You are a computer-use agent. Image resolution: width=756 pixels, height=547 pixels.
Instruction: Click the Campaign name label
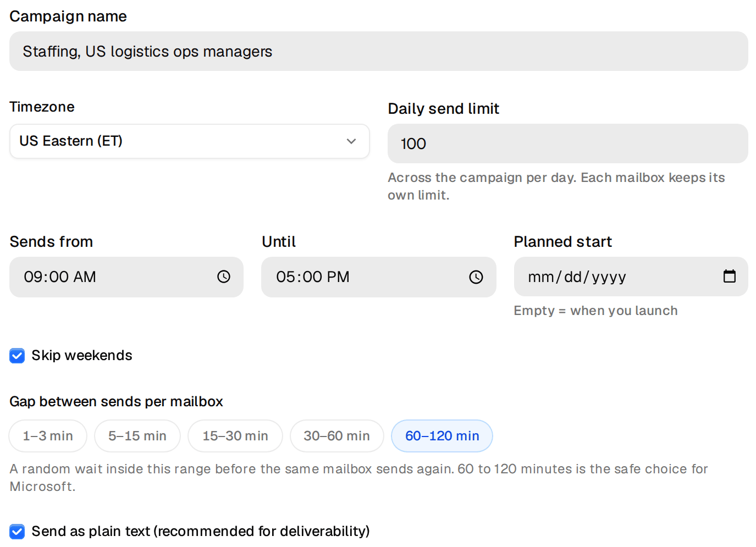pyautogui.click(x=68, y=16)
